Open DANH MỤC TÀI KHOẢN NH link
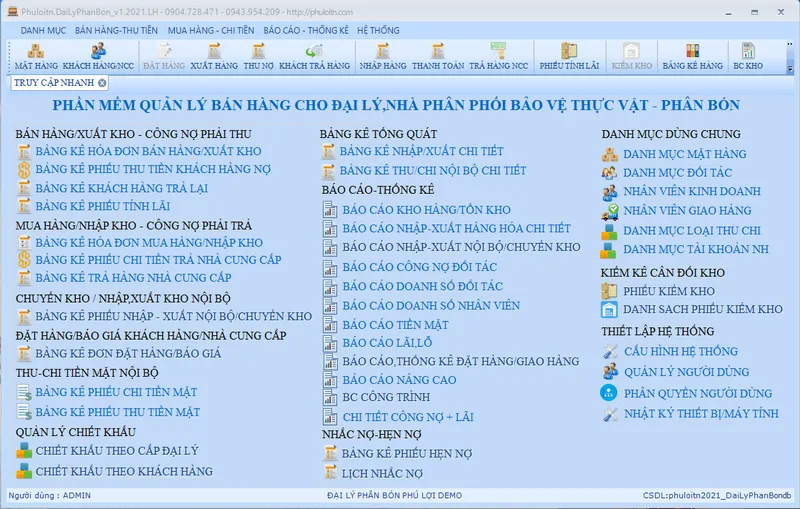 (x=696, y=249)
